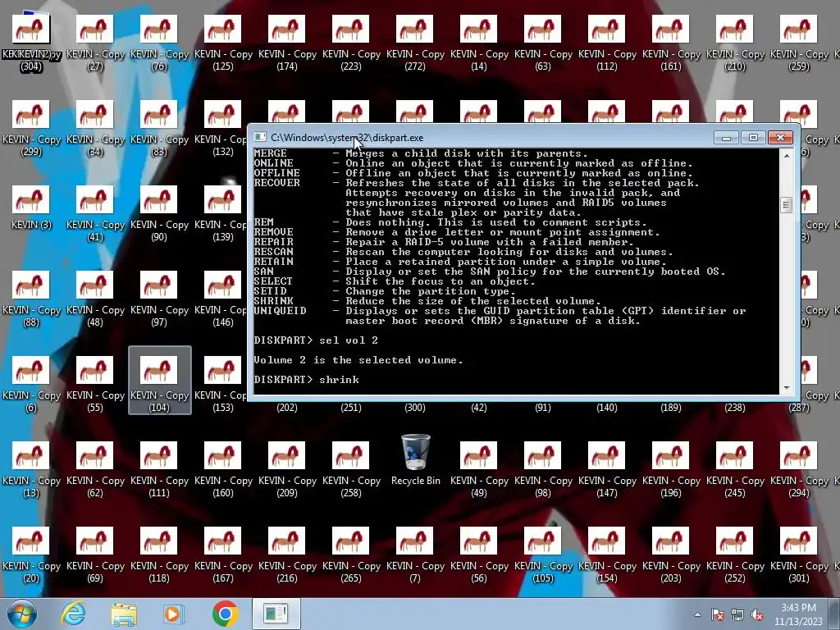Viewport: 840px width, 630px height.
Task: Select the KEVIN - Copy (76) desktop icon
Action: pyautogui.click(x=159, y=43)
